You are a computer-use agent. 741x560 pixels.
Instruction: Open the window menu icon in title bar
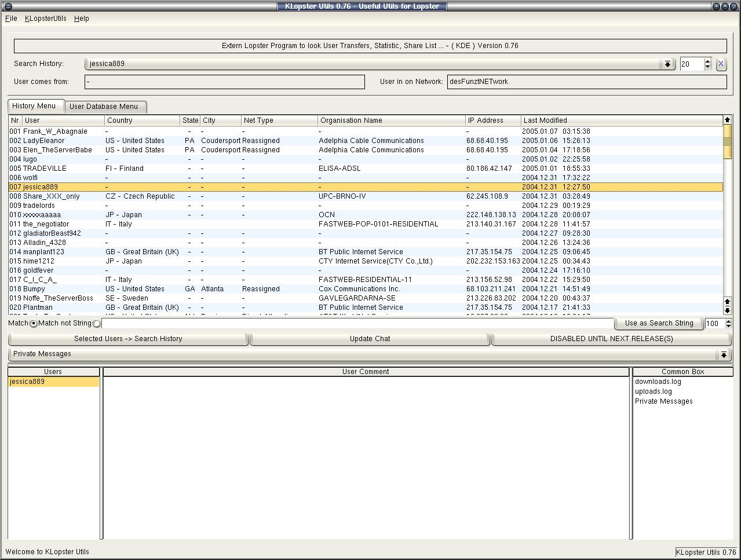pyautogui.click(x=8, y=6)
